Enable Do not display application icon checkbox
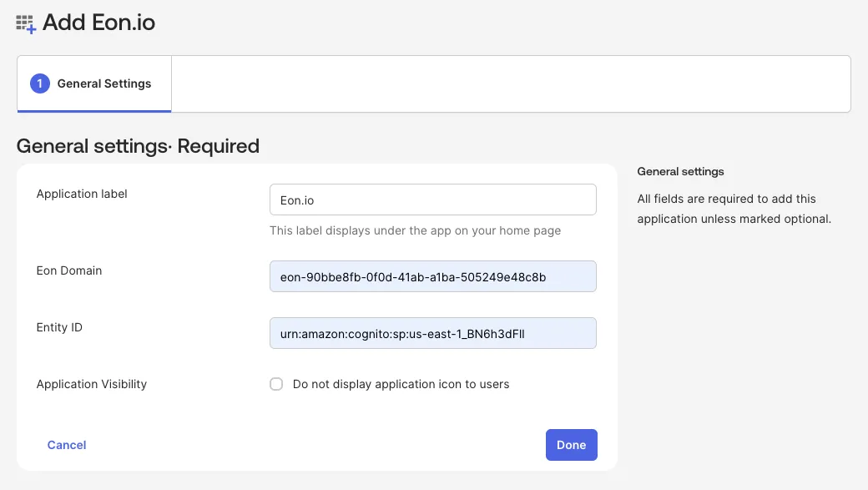This screenshot has width=868, height=490. (x=276, y=384)
